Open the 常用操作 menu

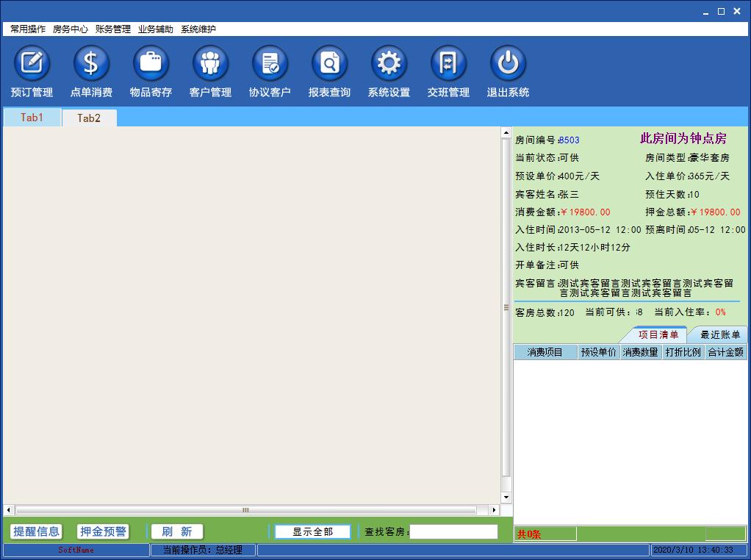click(x=28, y=29)
